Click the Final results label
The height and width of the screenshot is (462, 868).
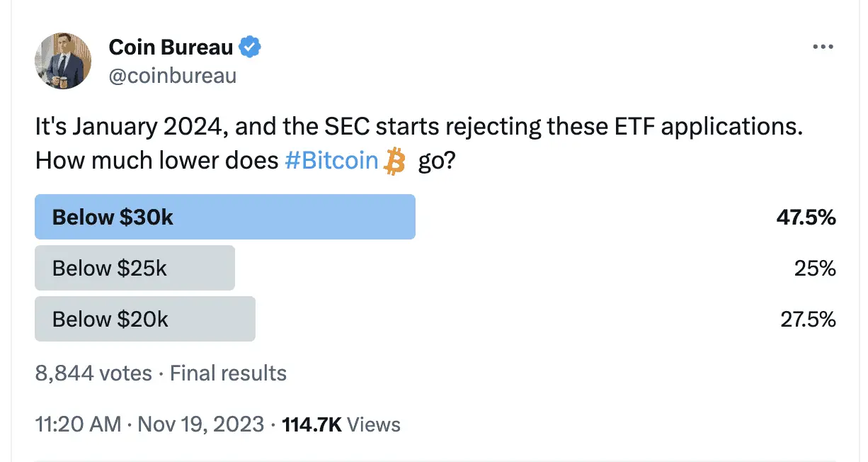(228, 373)
